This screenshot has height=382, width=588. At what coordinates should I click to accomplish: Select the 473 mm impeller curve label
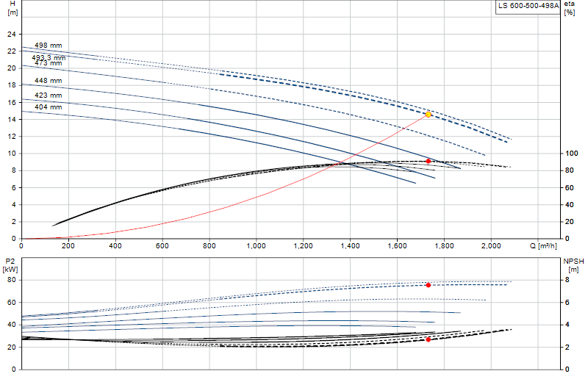[48, 63]
